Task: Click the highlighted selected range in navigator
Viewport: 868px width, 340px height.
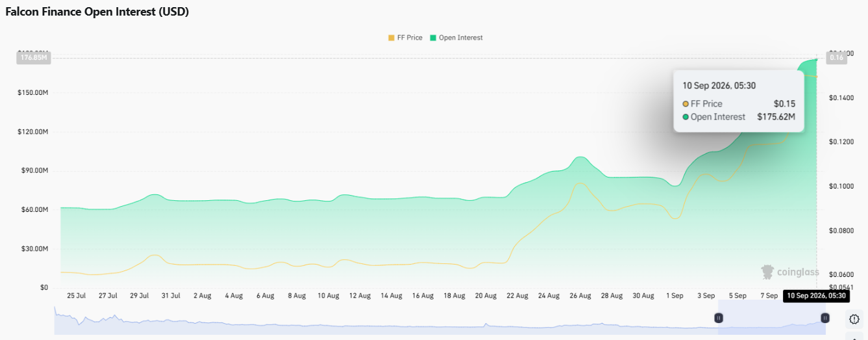Action: [772, 318]
